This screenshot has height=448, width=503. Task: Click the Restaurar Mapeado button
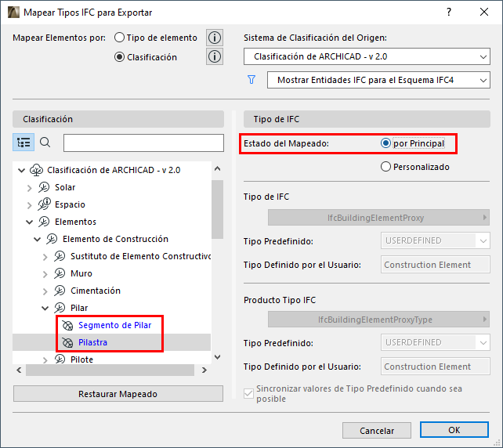(x=118, y=394)
